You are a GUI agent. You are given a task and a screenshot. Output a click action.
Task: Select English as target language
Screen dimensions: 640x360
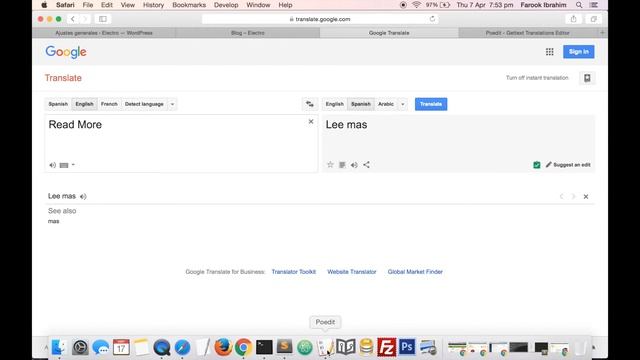coord(335,104)
